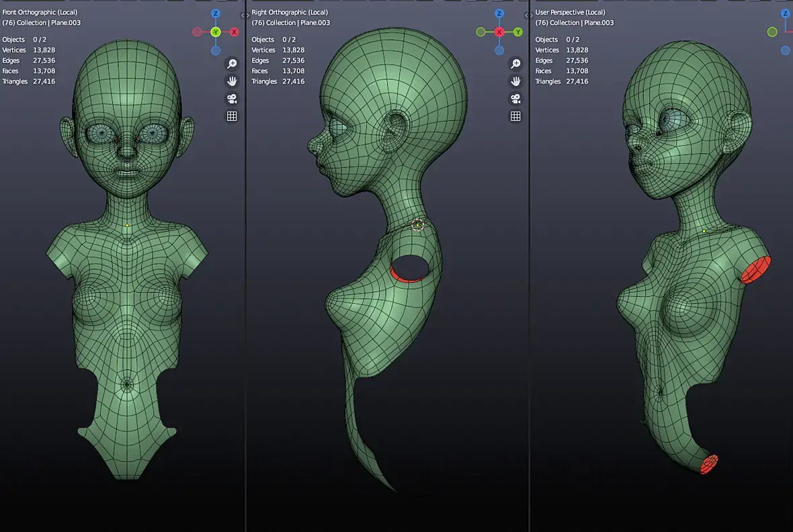
Task: Click Objects count 0 / 2 in Front viewport
Action: point(40,40)
